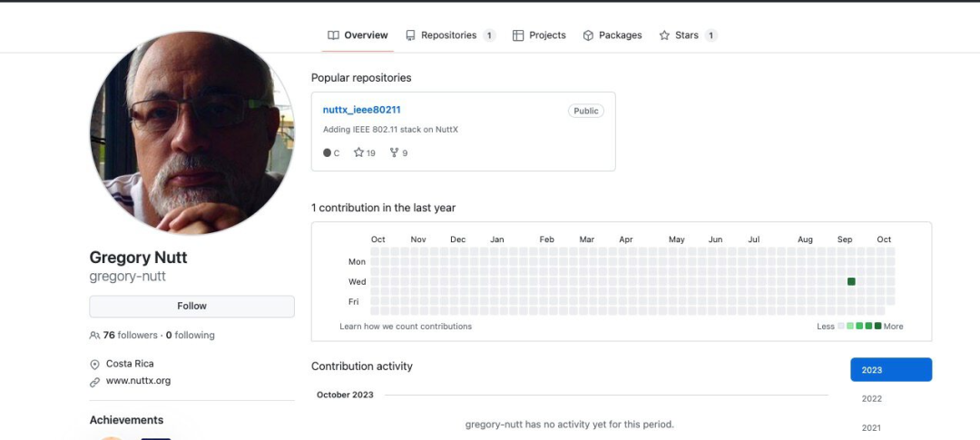The width and height of the screenshot is (980, 440).
Task: Click the people icon beside followers
Action: coord(94,336)
